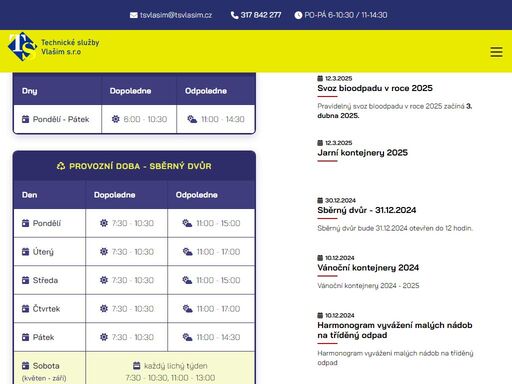Viewport: 512px width, 384px height.
Task: Click calendar icon above Sběrný dvůr - 31.12.2024
Action: point(320,200)
